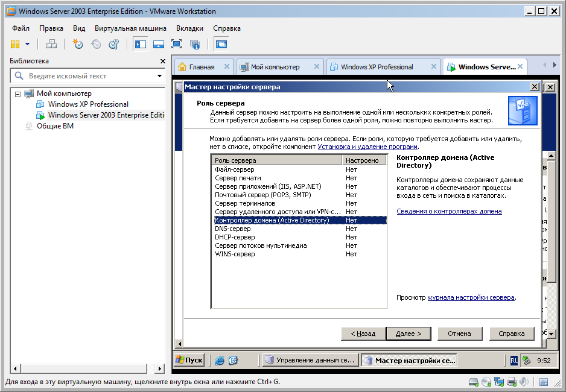Close the Главная tab
This screenshot has height=392, width=566.
click(x=227, y=66)
